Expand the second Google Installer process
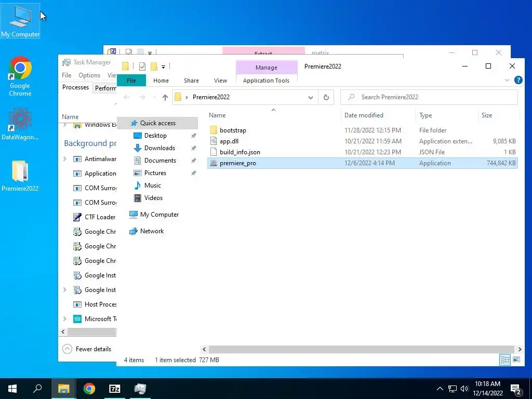532x399 pixels. click(65, 290)
